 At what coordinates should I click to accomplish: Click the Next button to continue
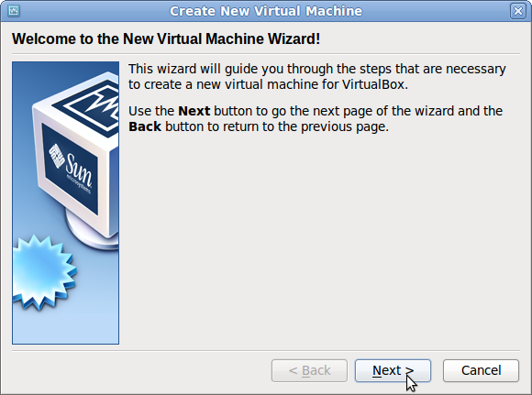click(393, 370)
